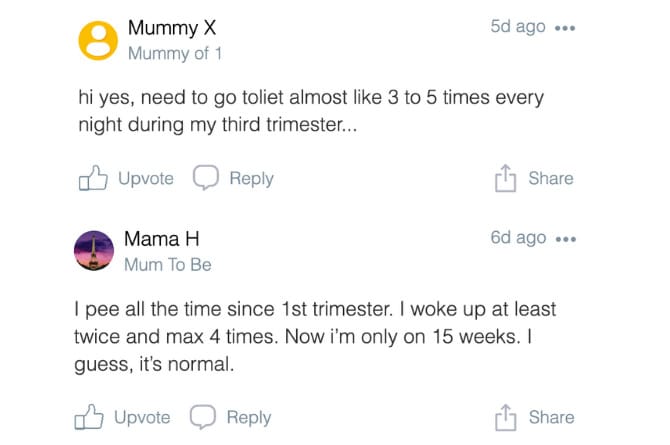Open Mama H's Eiffel Tower profile picture
670x445 pixels.
coord(95,251)
